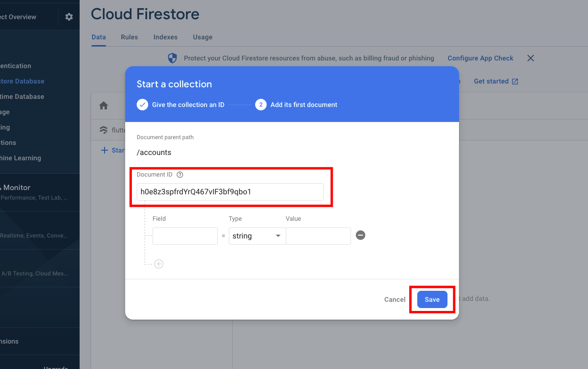Open Project Overview in sidebar
The width and height of the screenshot is (588, 369).
click(x=18, y=17)
